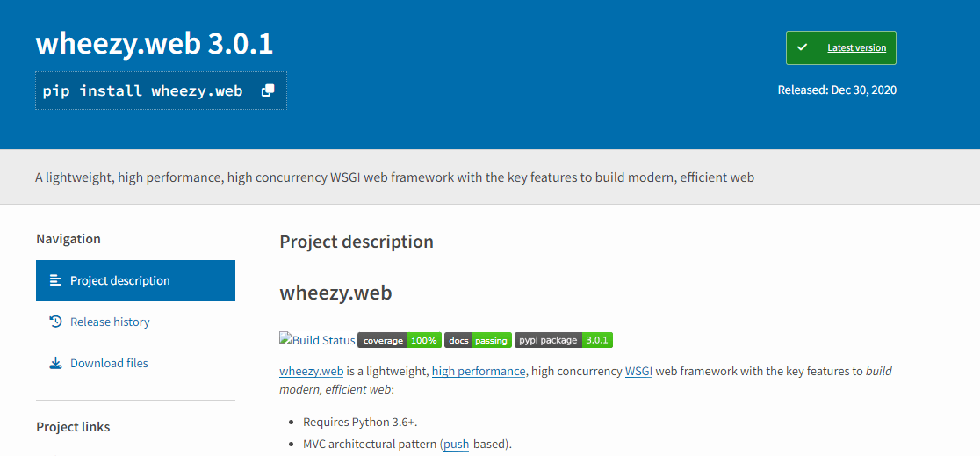Click the Latest version button
980x456 pixels.
856,47
